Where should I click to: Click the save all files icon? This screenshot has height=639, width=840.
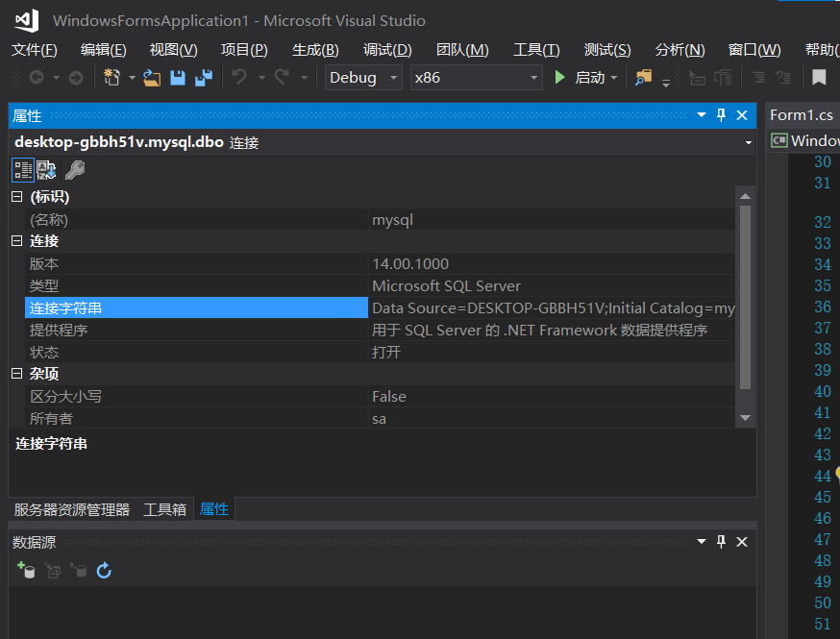204,78
